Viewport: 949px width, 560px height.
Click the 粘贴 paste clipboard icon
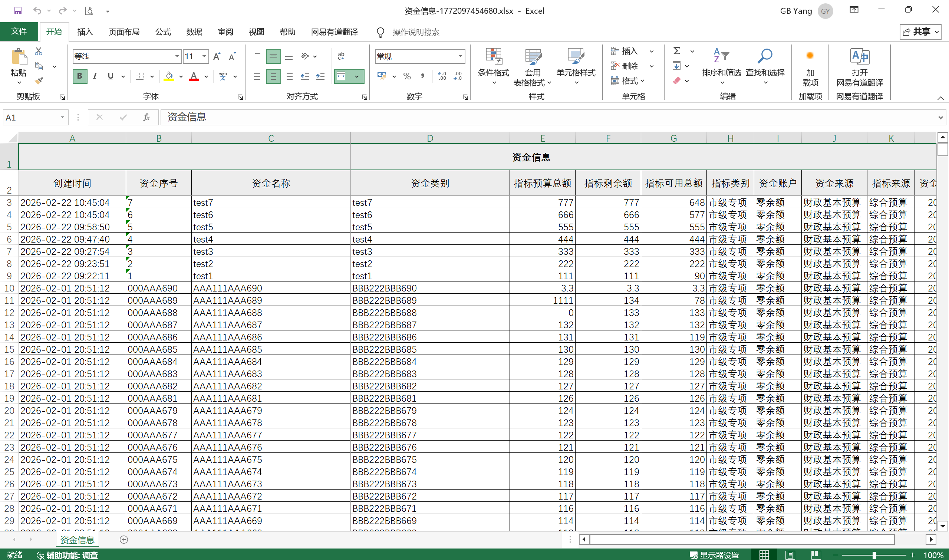click(x=19, y=57)
